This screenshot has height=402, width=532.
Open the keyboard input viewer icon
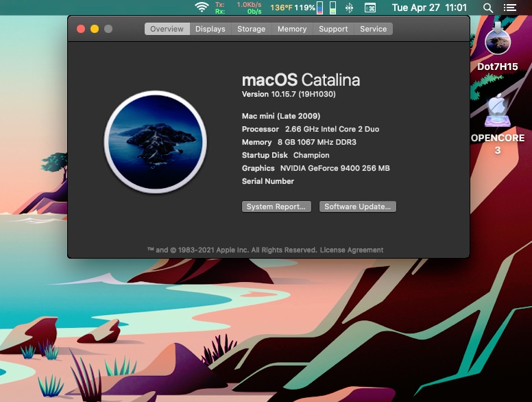tap(370, 8)
